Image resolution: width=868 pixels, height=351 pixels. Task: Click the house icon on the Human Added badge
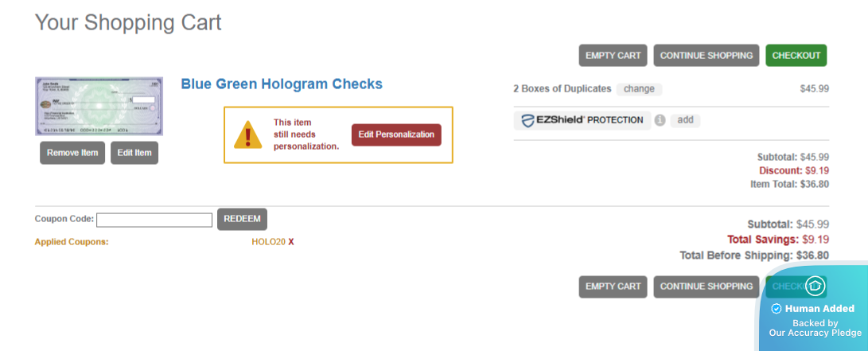click(x=815, y=286)
